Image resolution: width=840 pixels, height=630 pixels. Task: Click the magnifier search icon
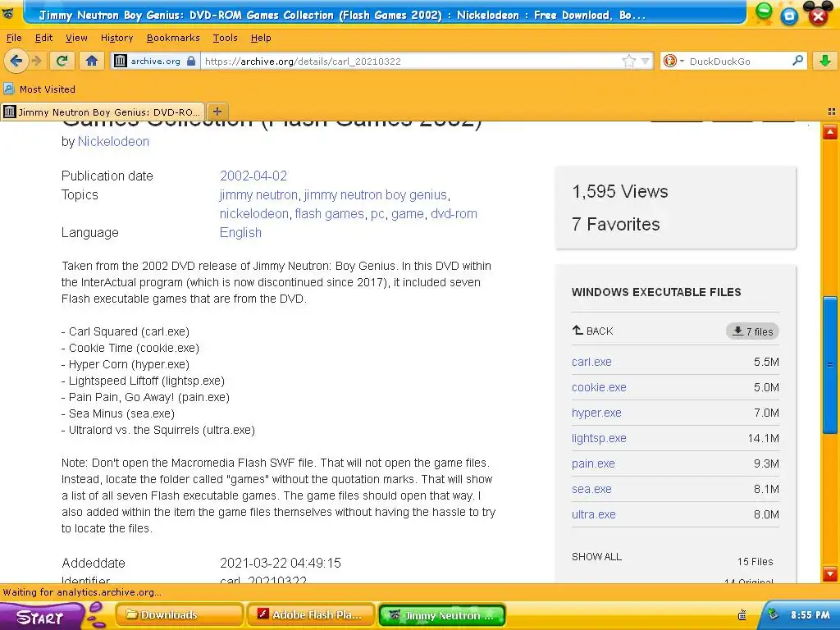click(x=797, y=61)
